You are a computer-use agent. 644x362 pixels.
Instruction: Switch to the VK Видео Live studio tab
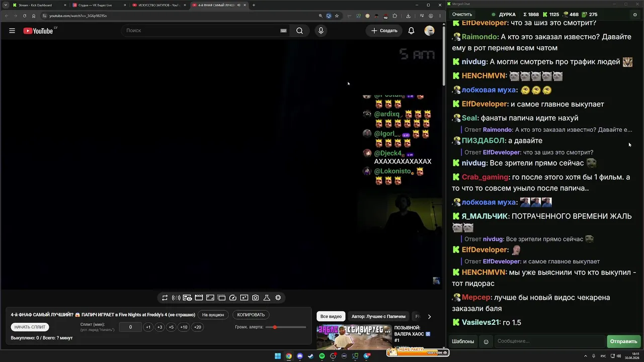(99, 5)
